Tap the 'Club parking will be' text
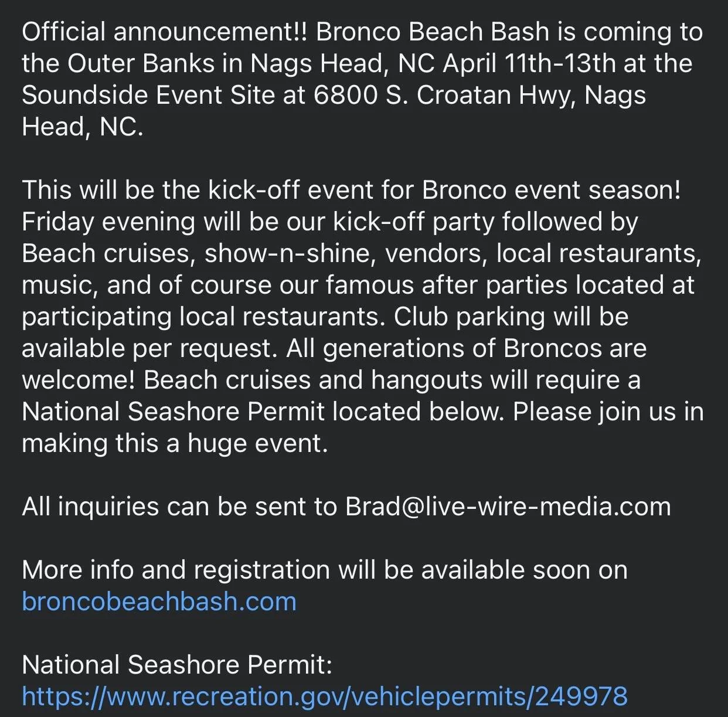This screenshot has width=728, height=717. click(x=511, y=317)
